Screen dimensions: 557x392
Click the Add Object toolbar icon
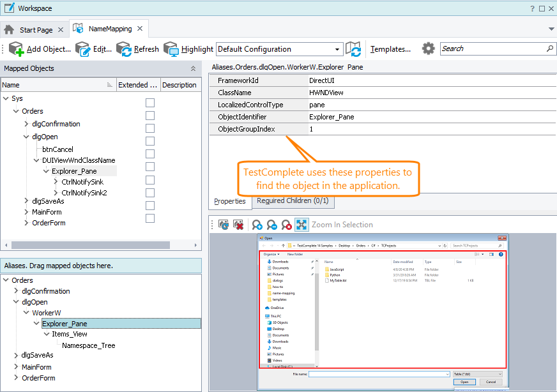16,49
